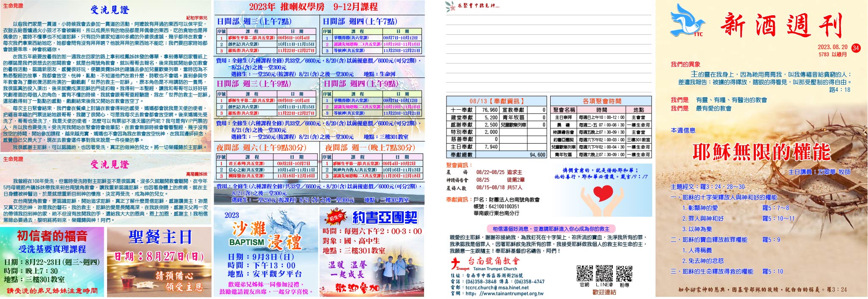The image size is (868, 299).
Task: Click the date 2023. 08. 20
Action: 833,47
